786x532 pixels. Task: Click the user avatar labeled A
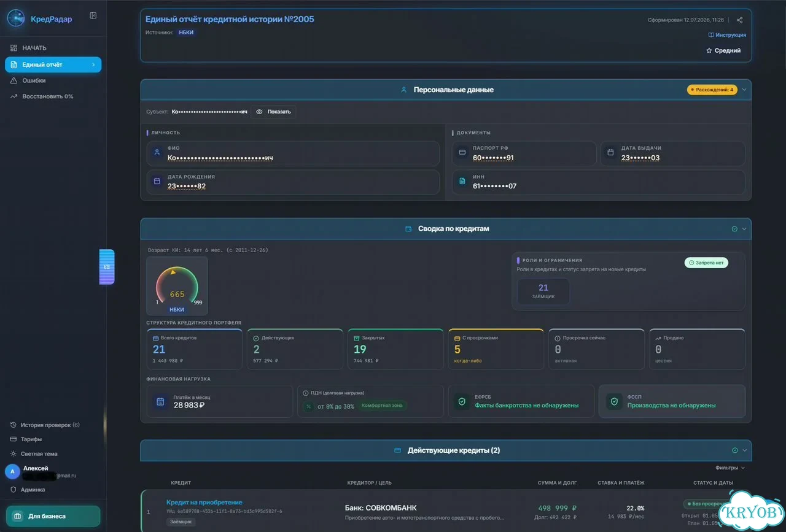[x=12, y=471]
